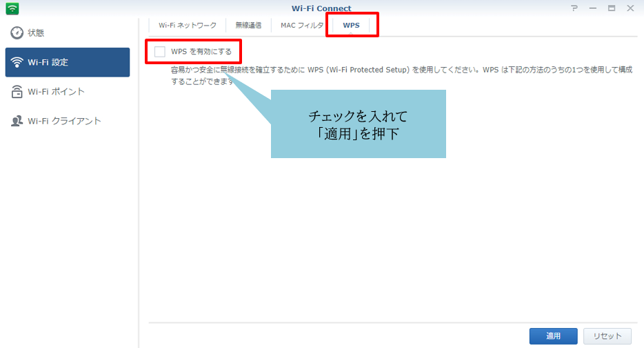Viewport: 644px width, 348px height.
Task: Click the WPS description paragraph text
Action: [400, 75]
